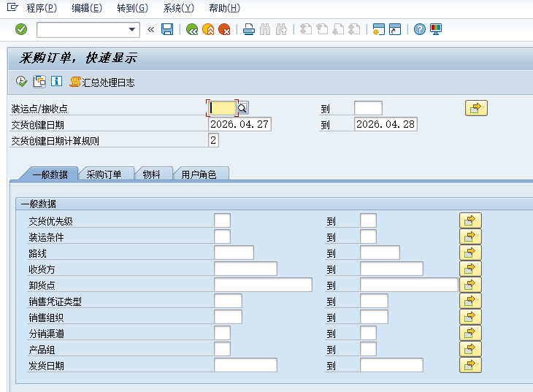
Task: Open the 编辑(E) menu
Action: 87,8
